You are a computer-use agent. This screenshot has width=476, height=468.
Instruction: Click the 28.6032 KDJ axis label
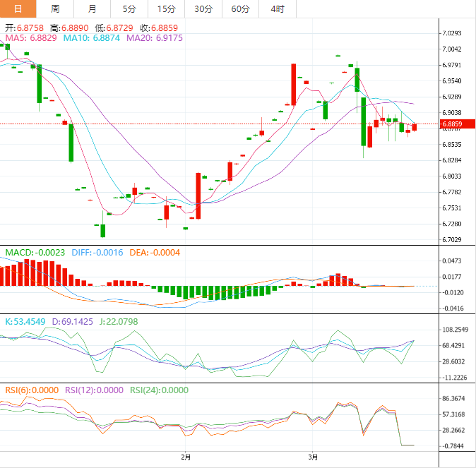click(453, 361)
